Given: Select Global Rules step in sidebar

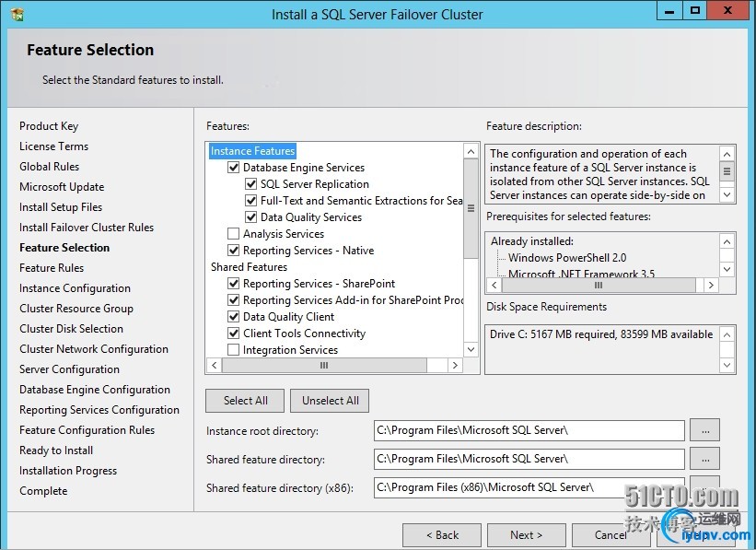Looking at the screenshot, I should 49,167.
